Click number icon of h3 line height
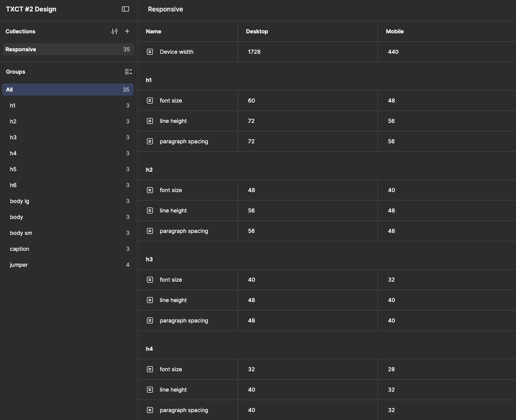The height and width of the screenshot is (420, 516). point(150,300)
